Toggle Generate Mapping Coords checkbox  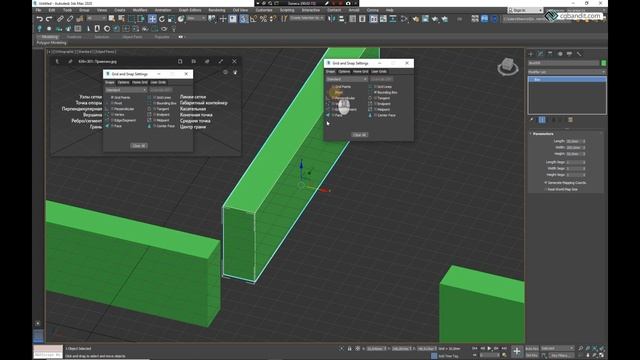546,182
